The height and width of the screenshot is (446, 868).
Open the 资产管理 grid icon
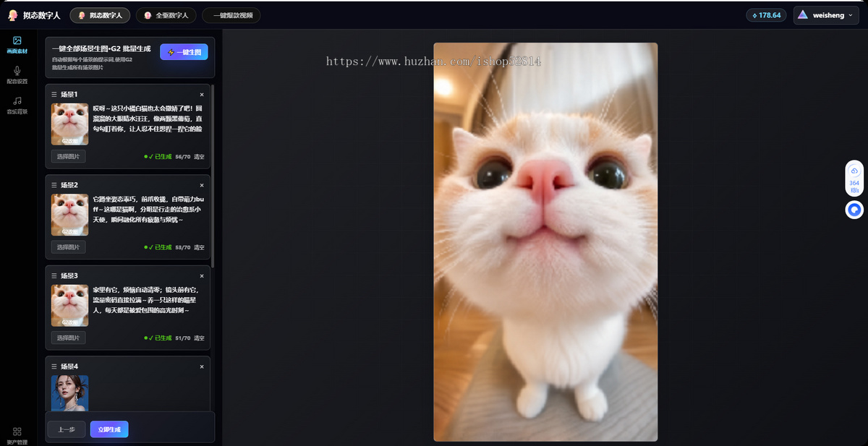(17, 432)
